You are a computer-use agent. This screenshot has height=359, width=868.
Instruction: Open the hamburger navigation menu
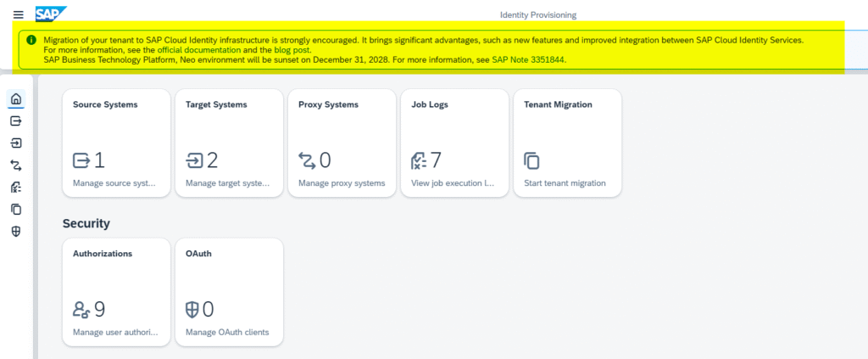(x=19, y=15)
